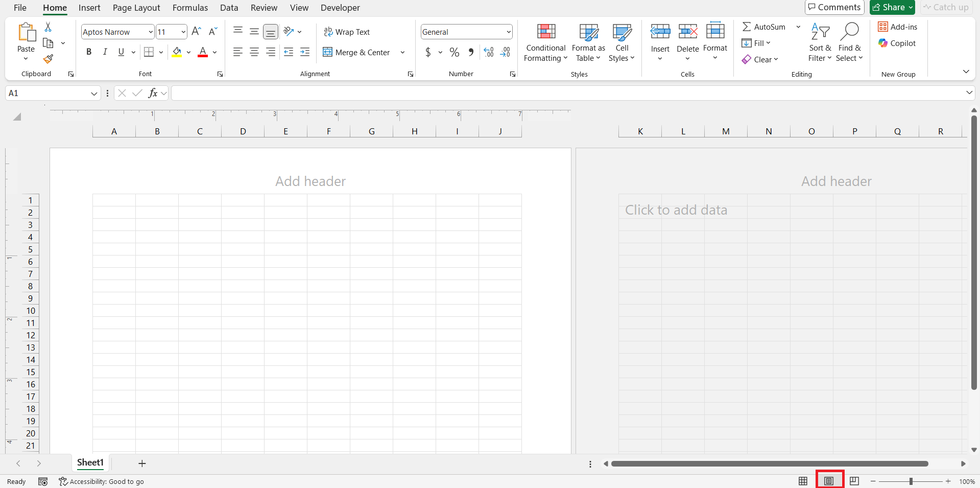
Task: Click the Share button
Action: click(x=892, y=7)
